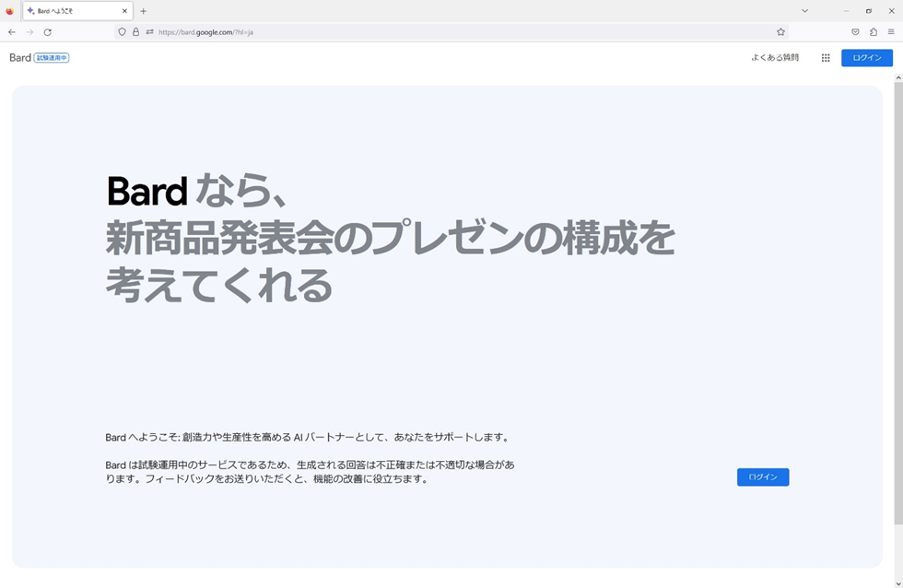
Task: Open the tracking protection shield icon
Action: [122, 32]
